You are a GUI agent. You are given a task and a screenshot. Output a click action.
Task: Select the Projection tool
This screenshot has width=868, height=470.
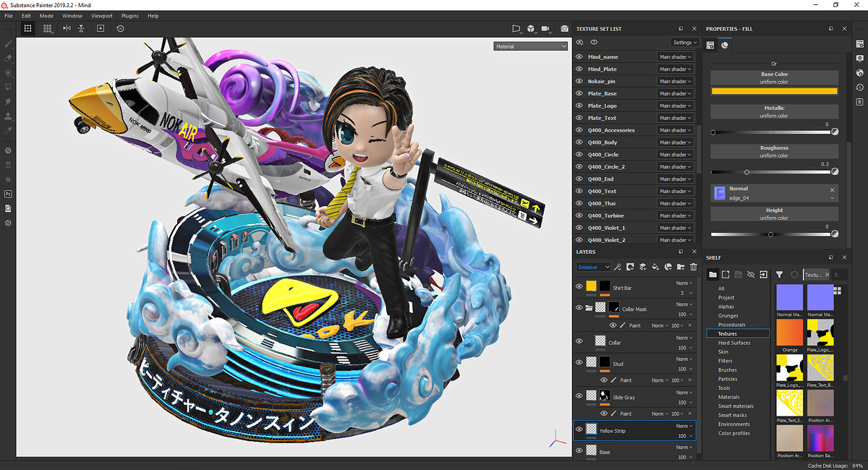pos(8,73)
